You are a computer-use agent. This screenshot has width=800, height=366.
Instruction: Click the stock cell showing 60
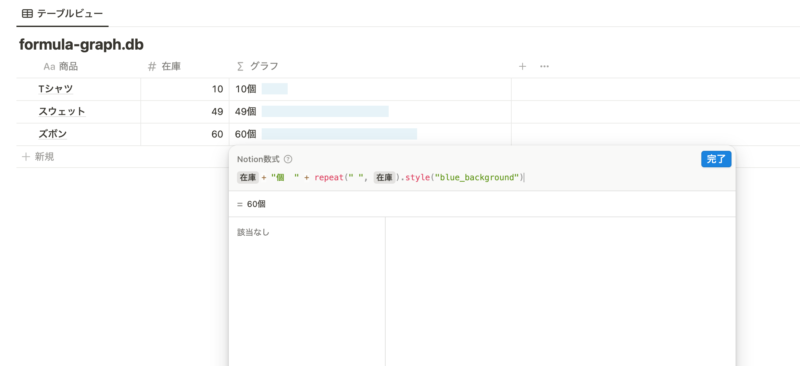185,134
